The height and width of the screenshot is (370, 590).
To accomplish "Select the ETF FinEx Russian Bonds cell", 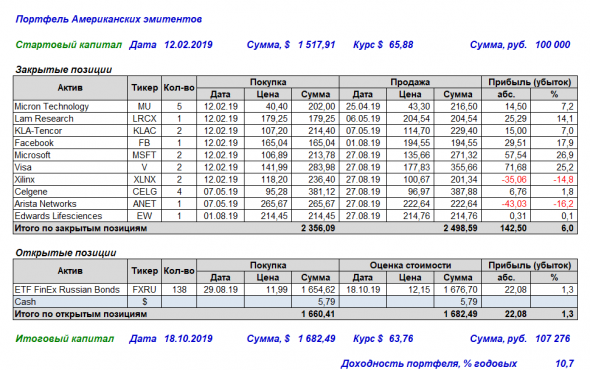I will [x=70, y=289].
